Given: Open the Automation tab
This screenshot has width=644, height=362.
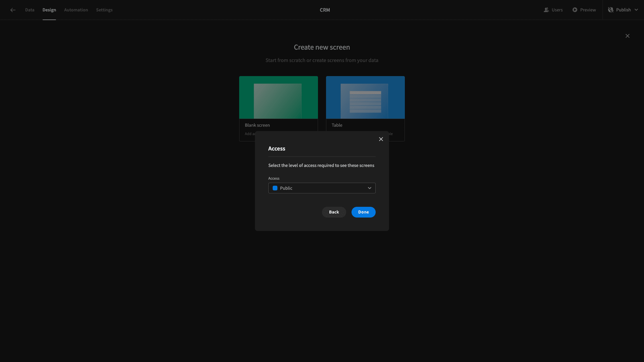Looking at the screenshot, I should coord(76,10).
